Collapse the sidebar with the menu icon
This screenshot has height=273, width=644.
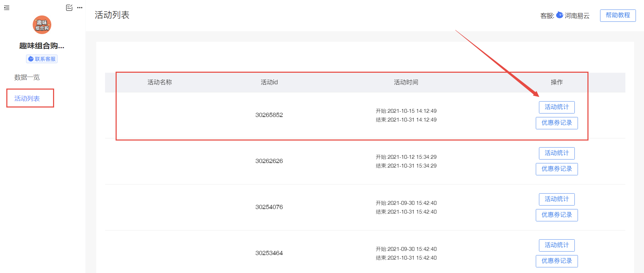tap(7, 8)
